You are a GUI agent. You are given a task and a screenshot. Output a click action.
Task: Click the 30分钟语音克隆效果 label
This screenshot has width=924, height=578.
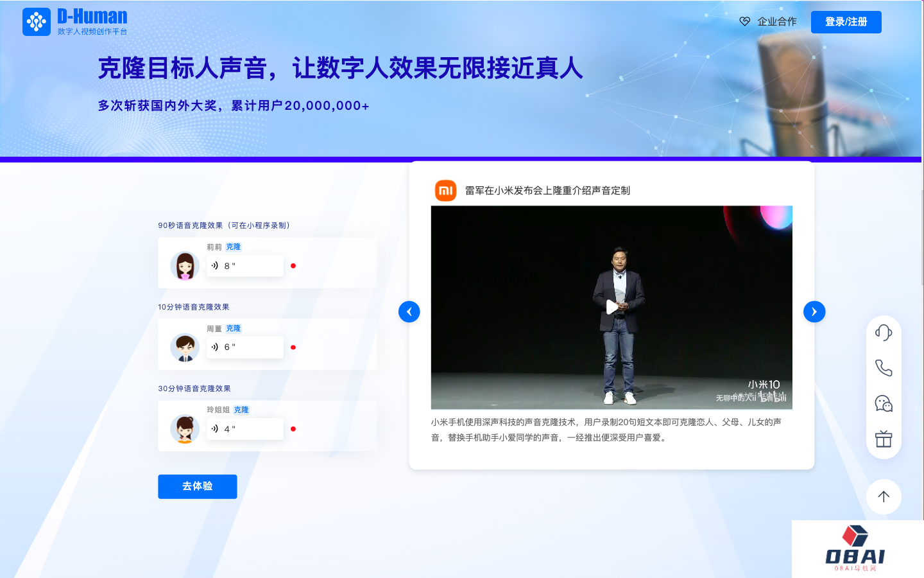(x=194, y=389)
